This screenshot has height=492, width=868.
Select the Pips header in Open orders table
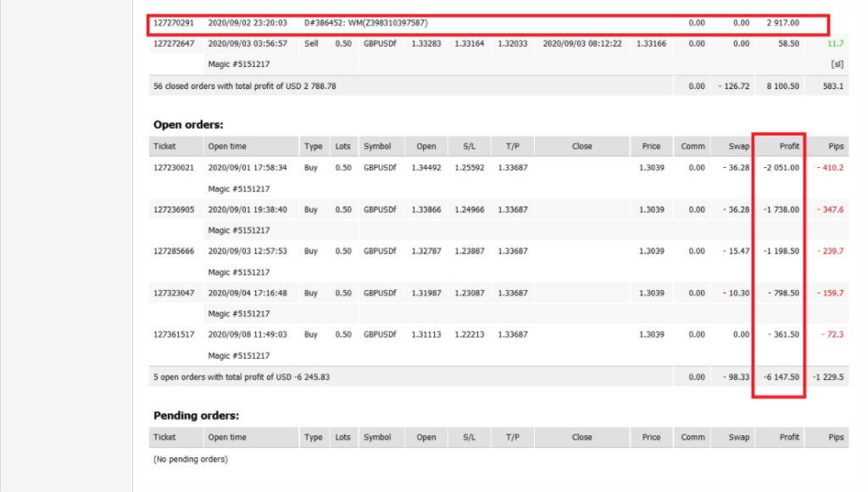coord(836,146)
